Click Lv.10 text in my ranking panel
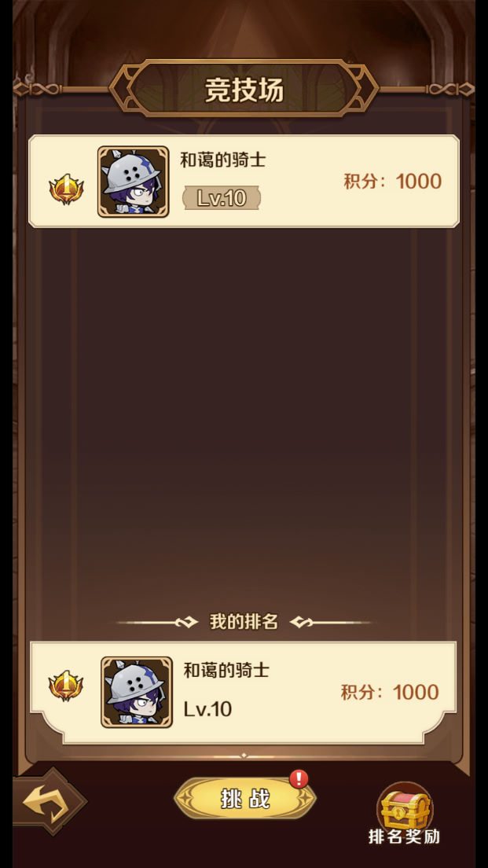Viewport: 488px width, 868px height. 207,709
